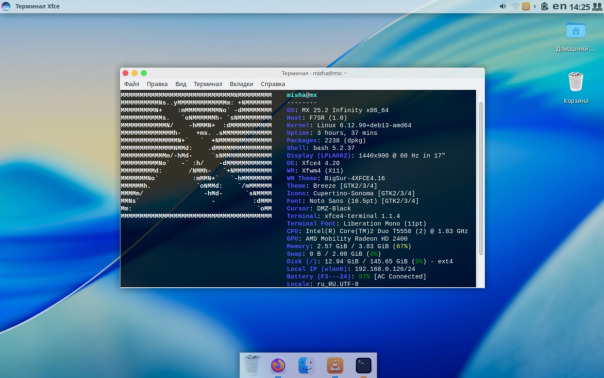Open the Файл menu in the terminal

pos(131,84)
